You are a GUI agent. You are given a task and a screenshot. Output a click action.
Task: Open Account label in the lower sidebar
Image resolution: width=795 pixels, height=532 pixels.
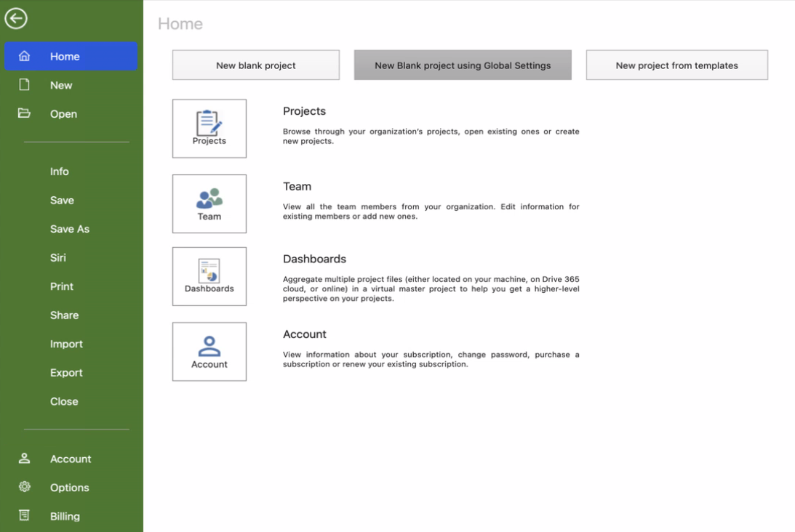71,459
